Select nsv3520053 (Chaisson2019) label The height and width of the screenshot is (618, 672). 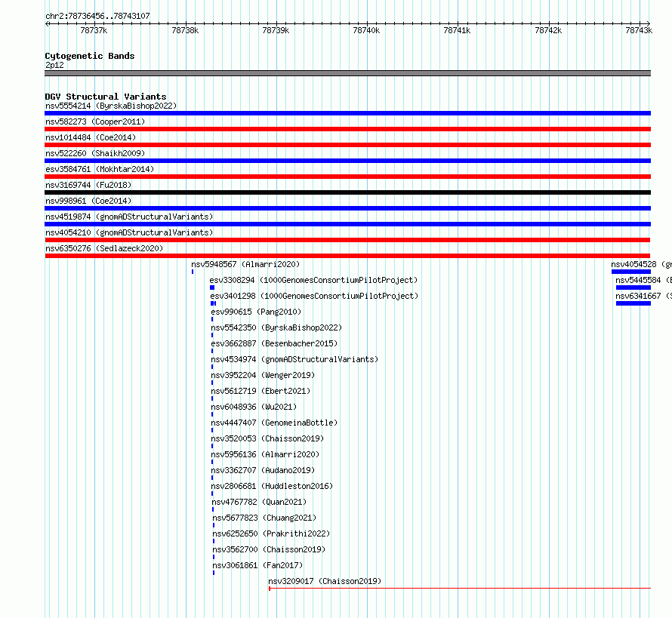[x=267, y=438]
